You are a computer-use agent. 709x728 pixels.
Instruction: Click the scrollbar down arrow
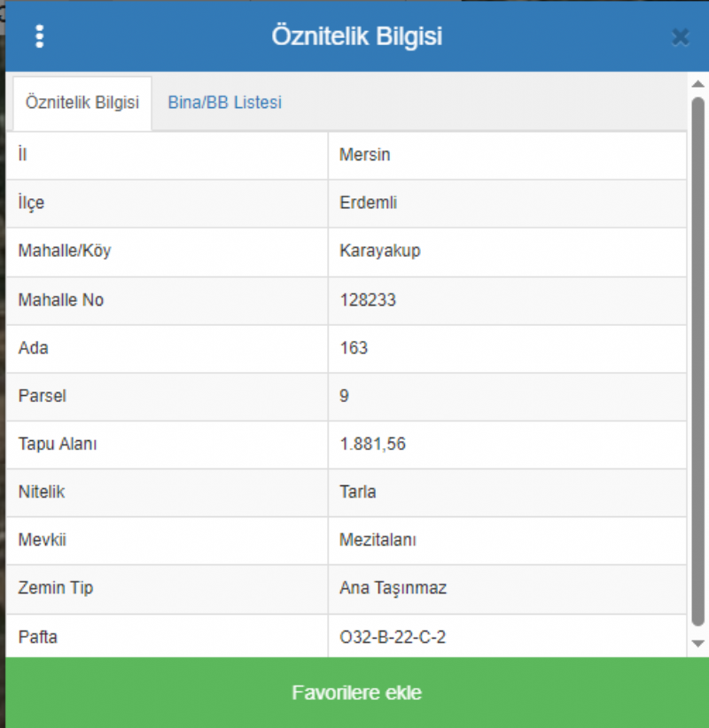point(697,643)
